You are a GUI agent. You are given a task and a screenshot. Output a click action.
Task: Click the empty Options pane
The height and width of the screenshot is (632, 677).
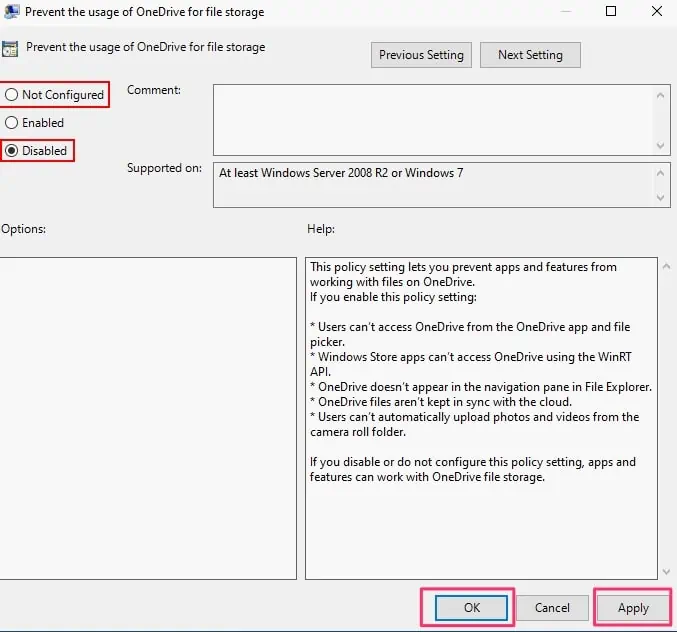[148, 418]
